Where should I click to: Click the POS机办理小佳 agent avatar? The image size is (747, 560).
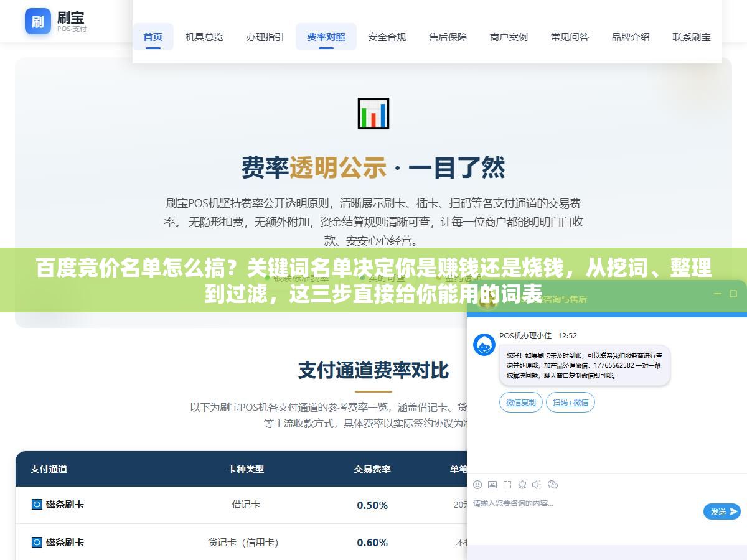coord(484,345)
